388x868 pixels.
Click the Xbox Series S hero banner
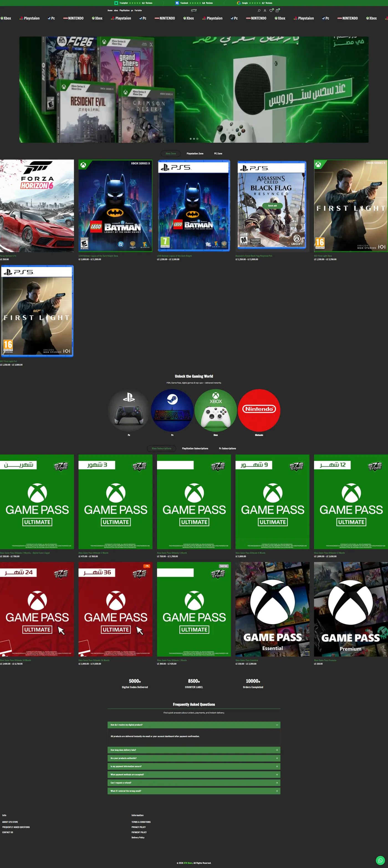[194, 90]
